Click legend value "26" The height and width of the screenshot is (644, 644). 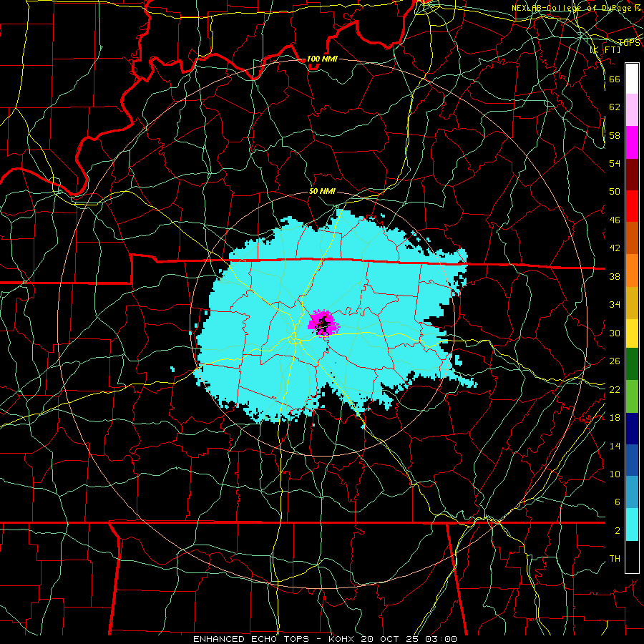pyautogui.click(x=615, y=361)
